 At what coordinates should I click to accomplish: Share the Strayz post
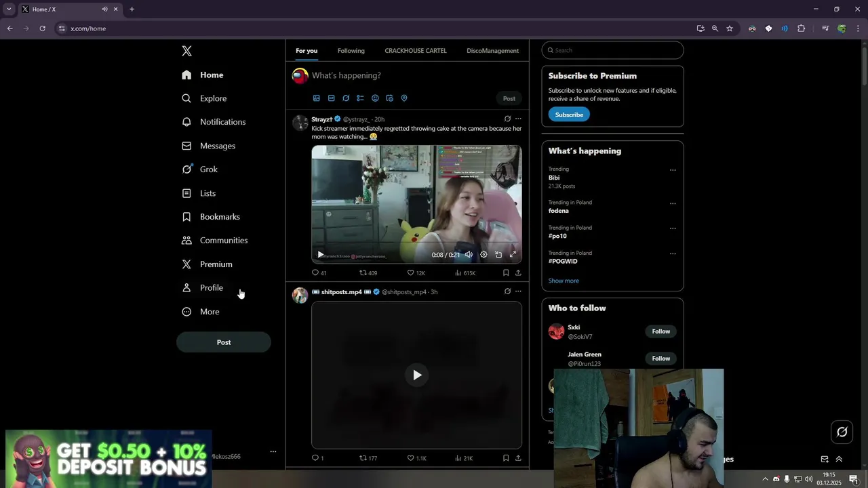[518, 273]
